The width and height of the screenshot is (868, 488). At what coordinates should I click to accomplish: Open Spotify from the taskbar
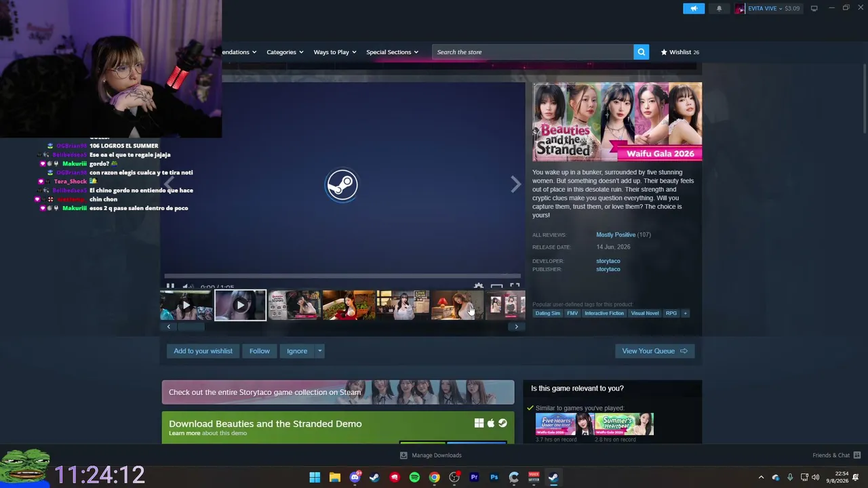pyautogui.click(x=414, y=477)
